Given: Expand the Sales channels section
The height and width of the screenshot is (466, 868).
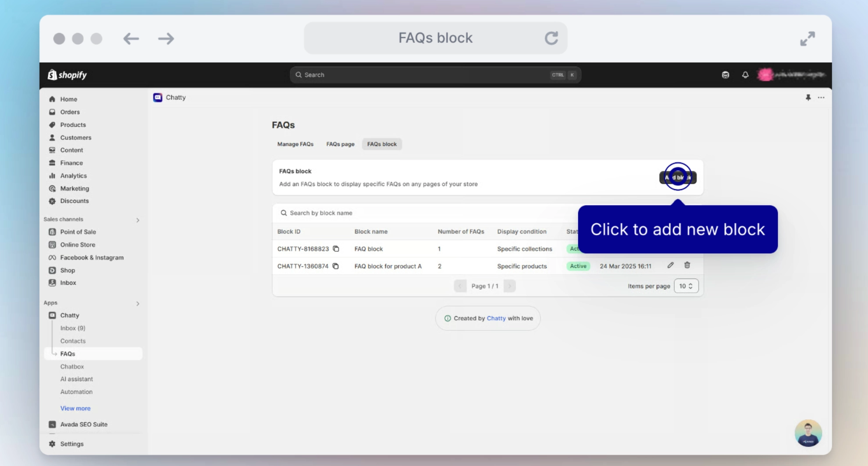Looking at the screenshot, I should [138, 220].
